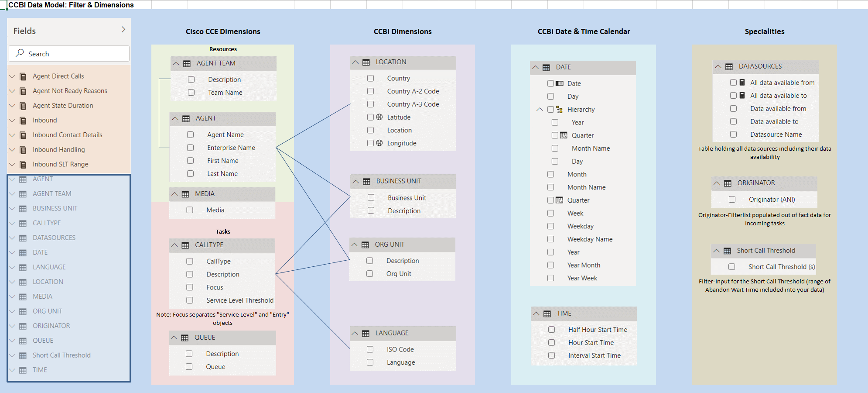Click the globe icon beside Longitude
868x393 pixels.
[x=379, y=143]
